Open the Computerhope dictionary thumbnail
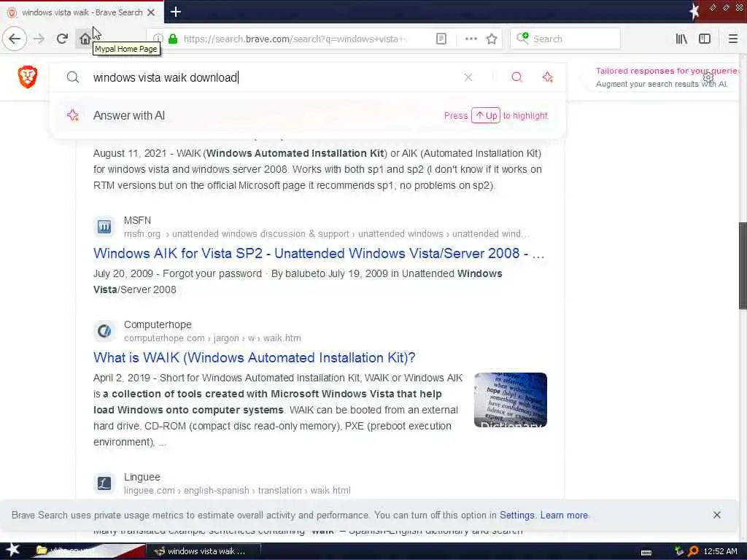This screenshot has width=747, height=560. 510,400
